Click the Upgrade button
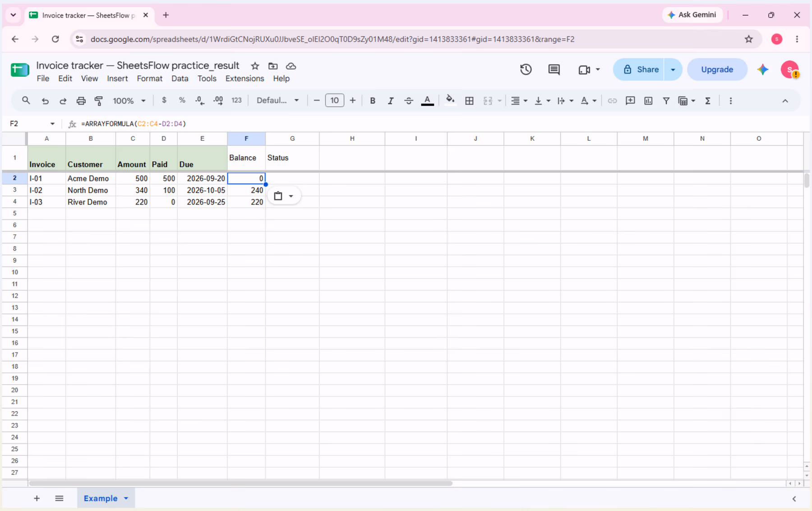Viewport: 812px width, 511px height. point(717,70)
